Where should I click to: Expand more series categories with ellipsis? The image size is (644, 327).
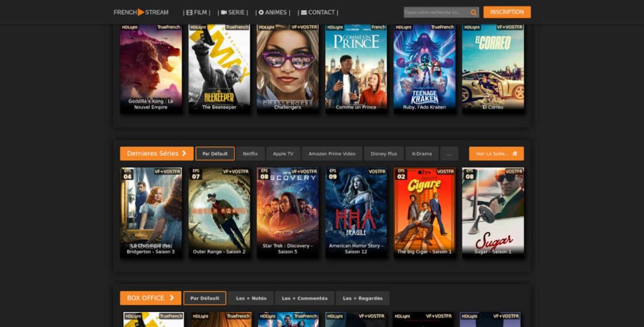coord(449,153)
